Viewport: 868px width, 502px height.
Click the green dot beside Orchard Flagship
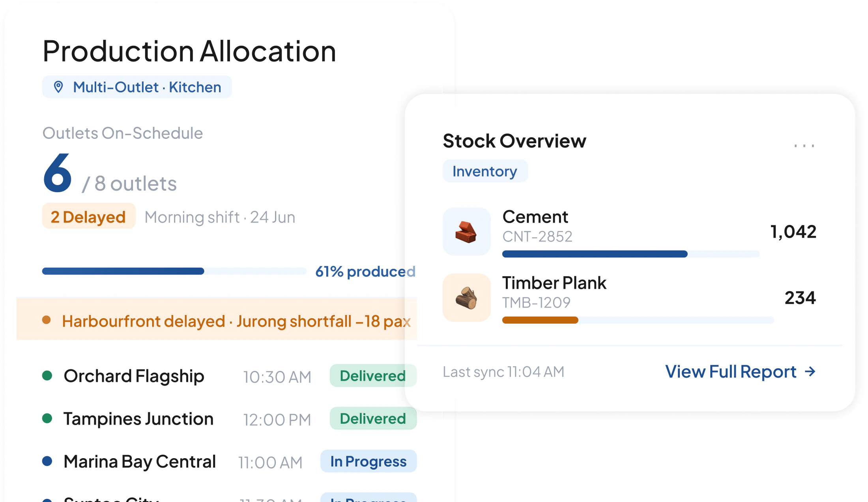pos(47,375)
